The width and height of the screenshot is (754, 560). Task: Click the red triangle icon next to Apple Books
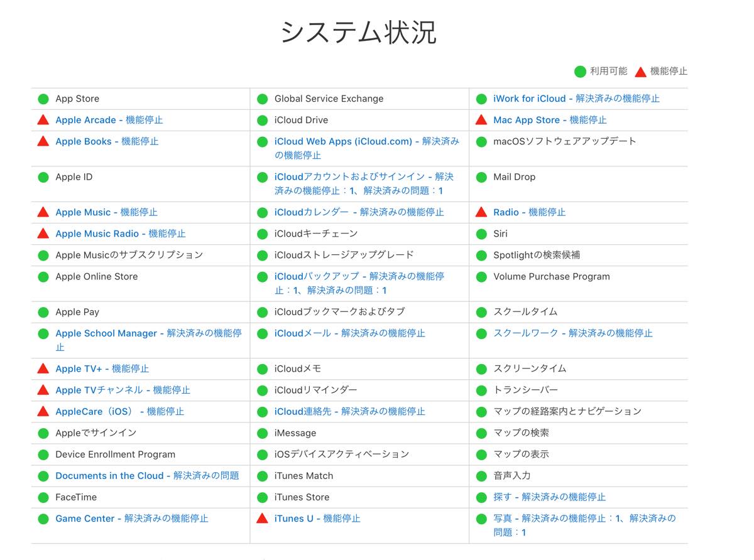coord(43,141)
